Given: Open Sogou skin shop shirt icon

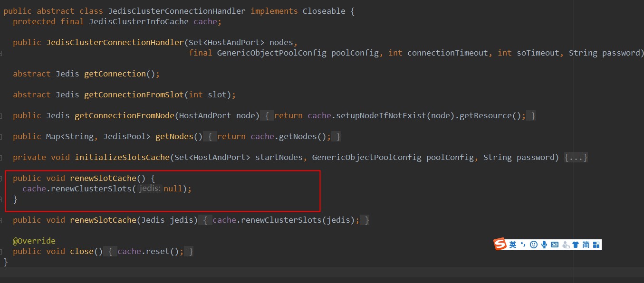Looking at the screenshot, I should tap(576, 245).
